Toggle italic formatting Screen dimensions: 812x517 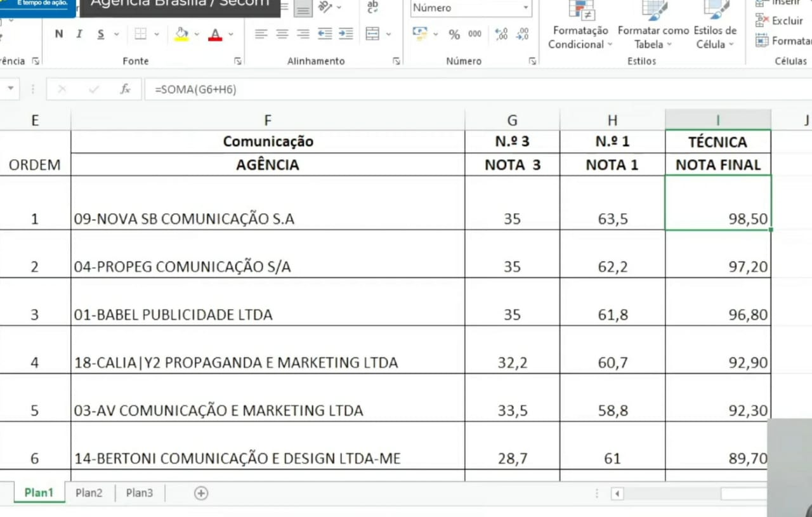[79, 34]
